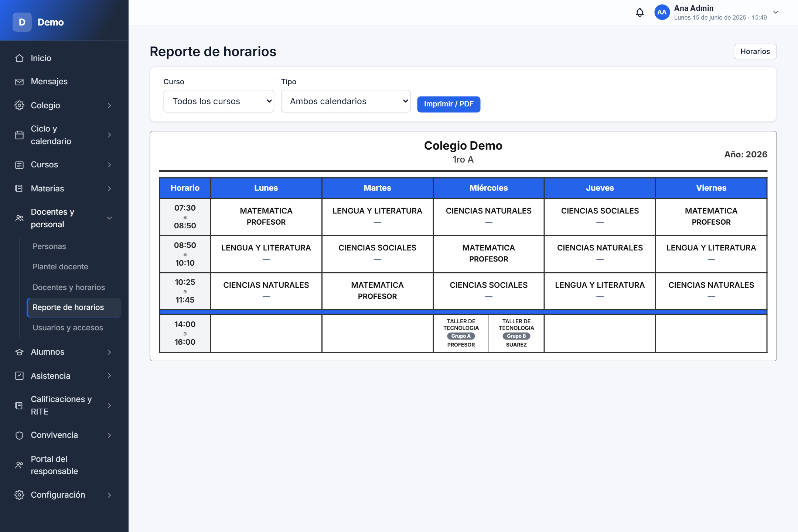
Task: Click the Demo logo D icon
Action: click(22, 22)
